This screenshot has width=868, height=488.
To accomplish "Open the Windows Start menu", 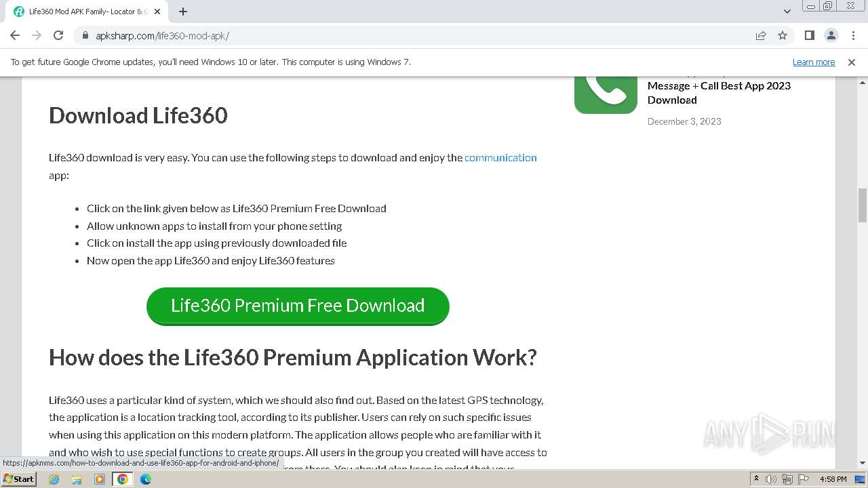I will (18, 479).
